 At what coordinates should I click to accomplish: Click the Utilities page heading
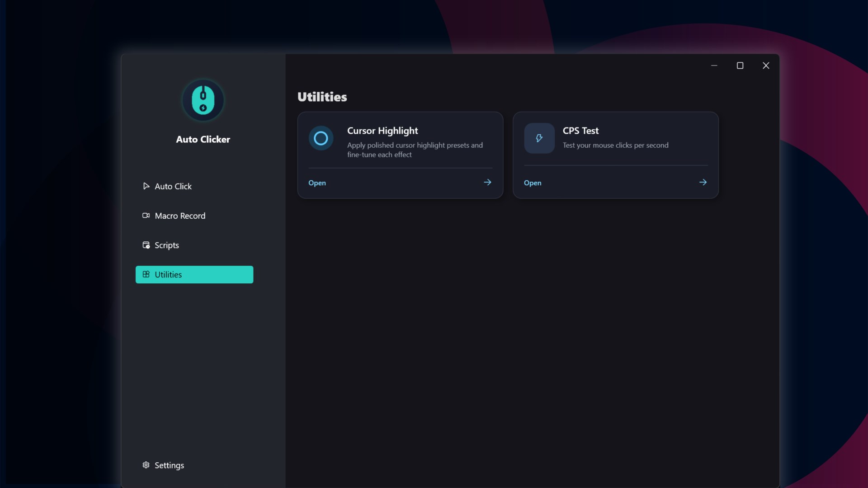tap(322, 97)
